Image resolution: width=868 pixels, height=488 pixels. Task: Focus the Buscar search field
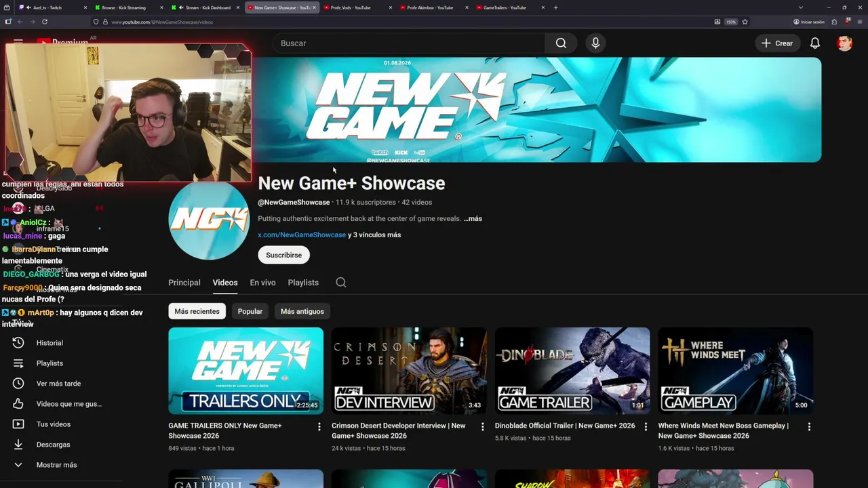pyautogui.click(x=409, y=43)
